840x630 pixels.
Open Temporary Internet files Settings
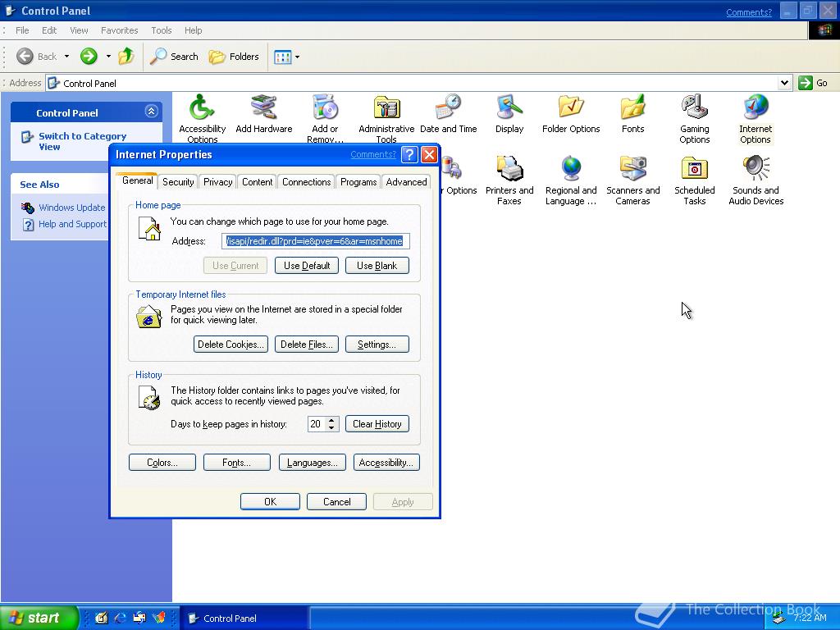(x=377, y=345)
